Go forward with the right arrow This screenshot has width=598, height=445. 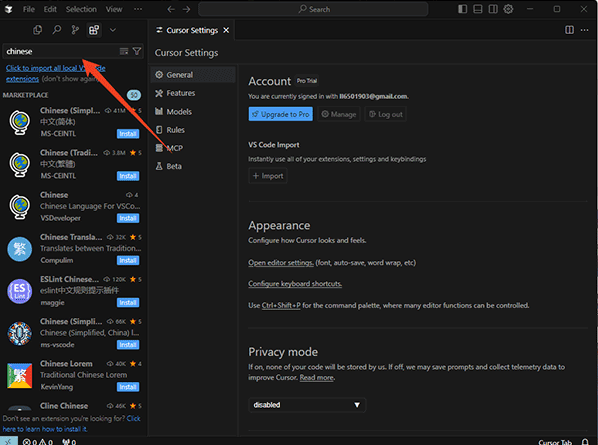click(186, 9)
